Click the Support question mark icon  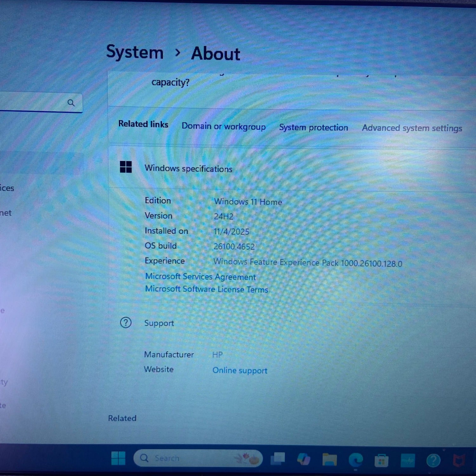126,323
